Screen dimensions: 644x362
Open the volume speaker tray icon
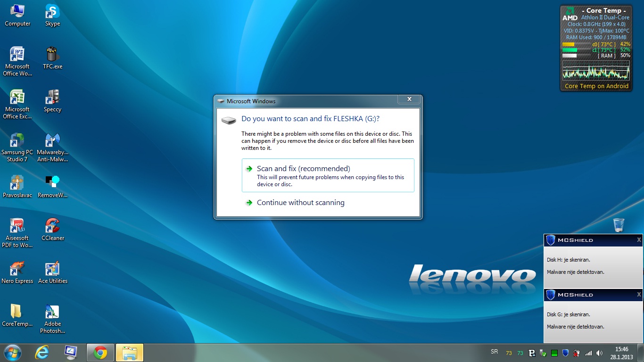[599, 353]
